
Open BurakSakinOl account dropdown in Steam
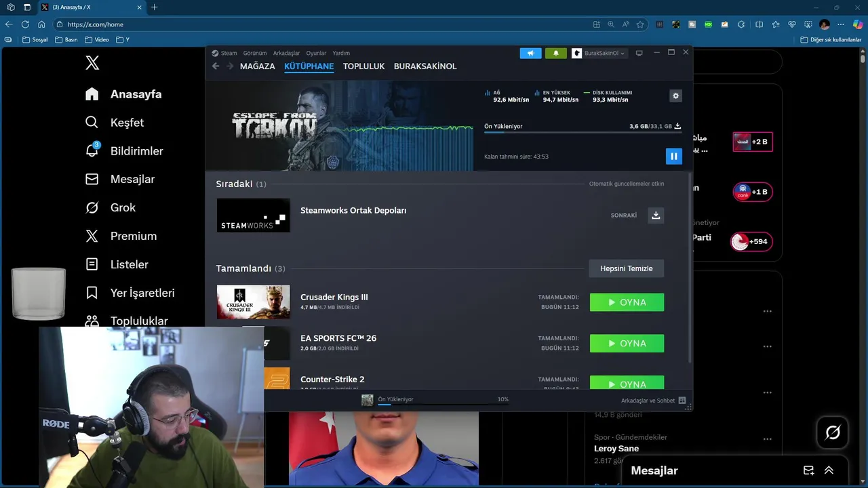(599, 53)
